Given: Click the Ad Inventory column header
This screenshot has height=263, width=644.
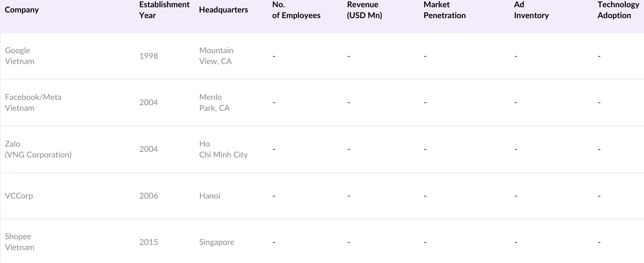Looking at the screenshot, I should click(x=531, y=10).
